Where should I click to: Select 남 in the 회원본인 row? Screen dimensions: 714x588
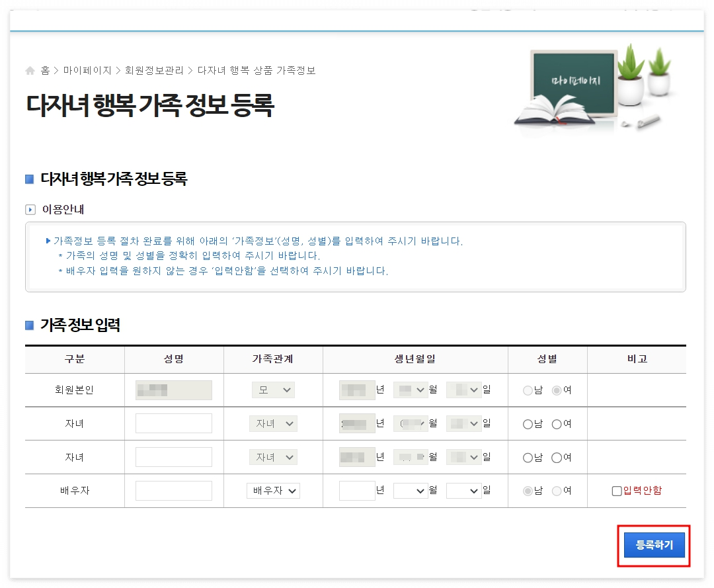coord(528,390)
